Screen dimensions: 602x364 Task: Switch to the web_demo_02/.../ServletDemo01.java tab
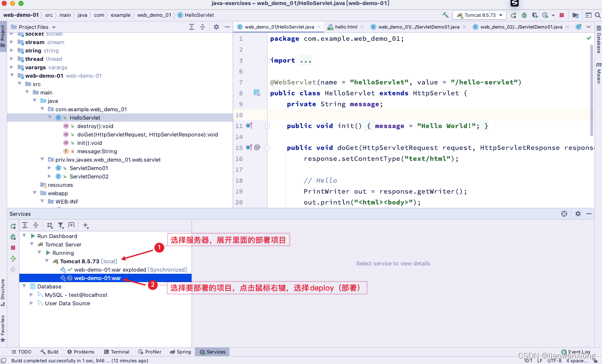click(x=521, y=27)
